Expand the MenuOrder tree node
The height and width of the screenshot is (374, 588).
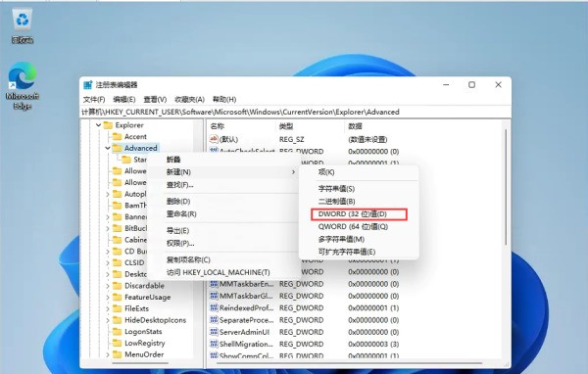[x=108, y=354]
